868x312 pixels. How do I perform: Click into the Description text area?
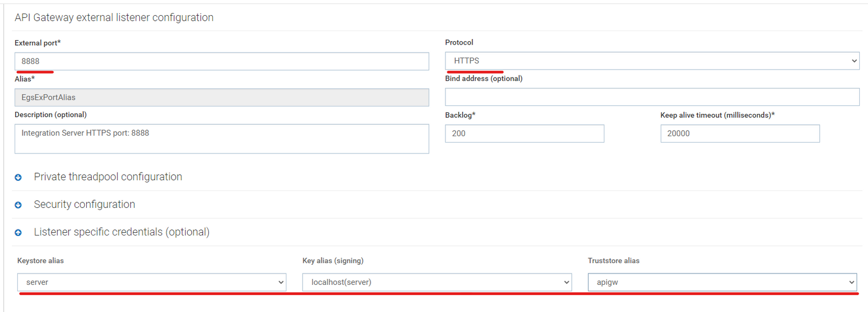point(221,139)
